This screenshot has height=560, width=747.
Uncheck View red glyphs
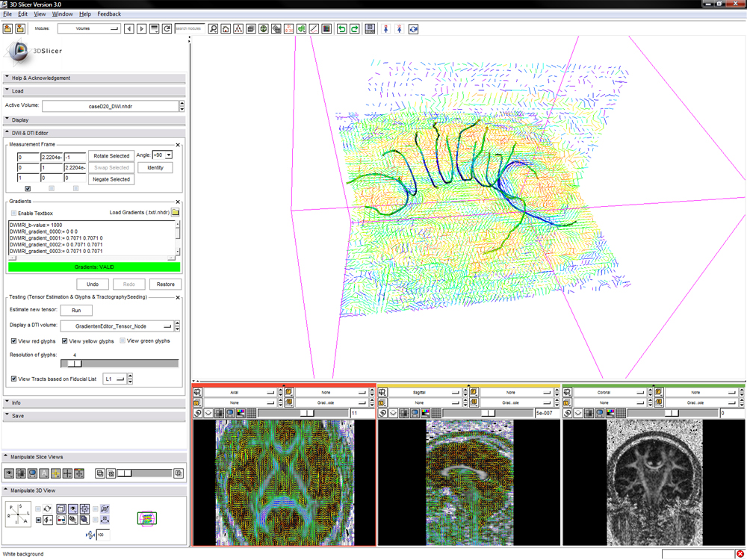click(15, 341)
